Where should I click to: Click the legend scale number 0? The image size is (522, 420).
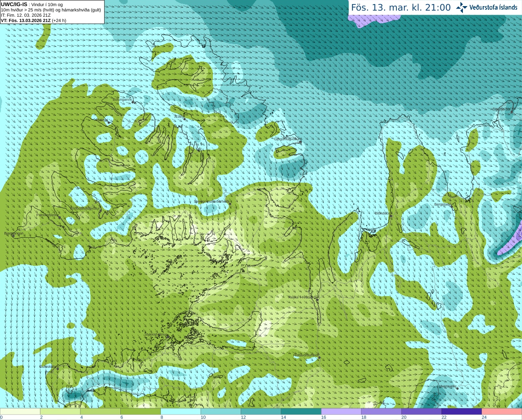2,417
